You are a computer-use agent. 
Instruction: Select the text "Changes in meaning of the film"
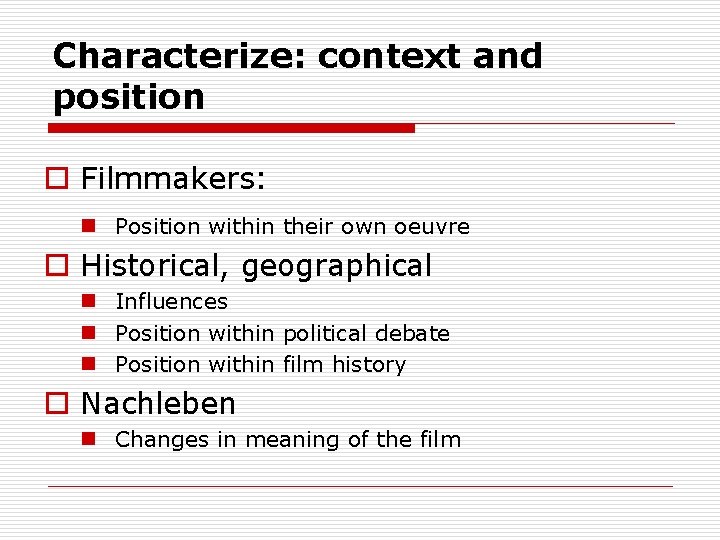pos(288,440)
